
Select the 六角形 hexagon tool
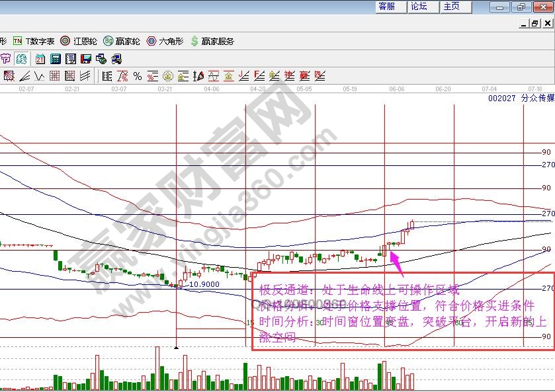pyautogui.click(x=167, y=41)
